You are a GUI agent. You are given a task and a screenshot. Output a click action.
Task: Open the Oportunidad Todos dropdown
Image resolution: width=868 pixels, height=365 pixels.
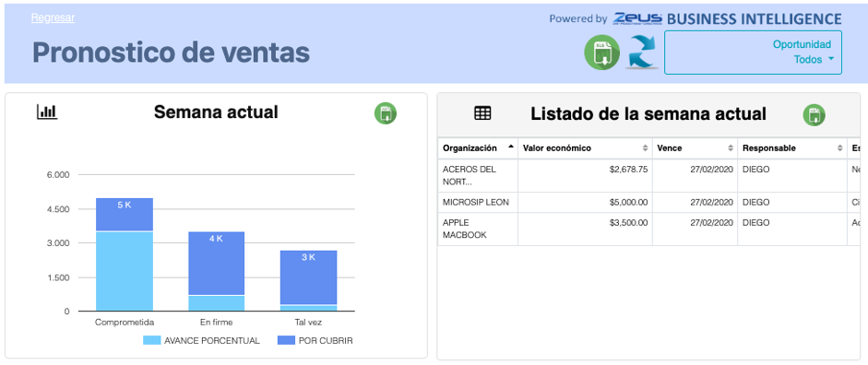coord(753,52)
